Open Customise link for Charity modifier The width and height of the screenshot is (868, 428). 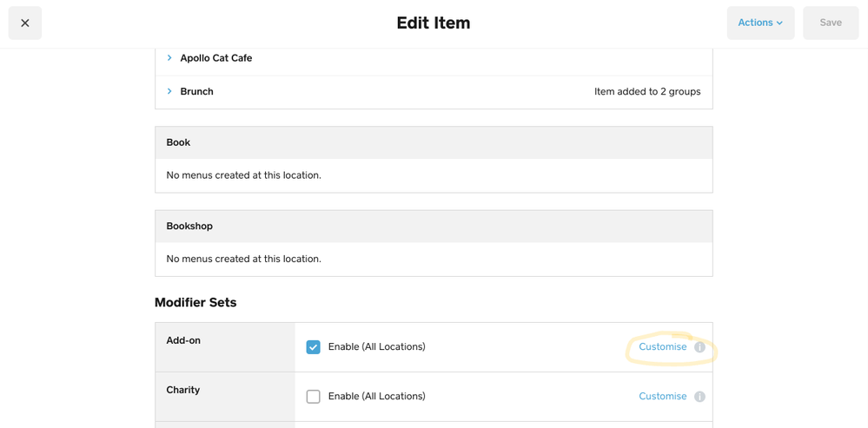click(x=662, y=397)
